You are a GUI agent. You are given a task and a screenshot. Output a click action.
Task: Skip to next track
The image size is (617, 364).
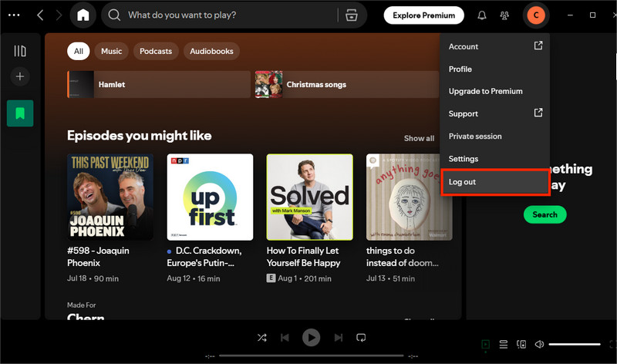point(338,338)
